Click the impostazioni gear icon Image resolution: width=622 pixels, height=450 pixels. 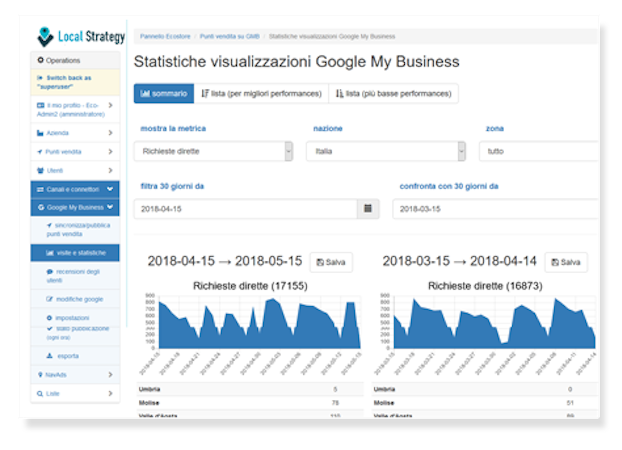[x=49, y=318]
